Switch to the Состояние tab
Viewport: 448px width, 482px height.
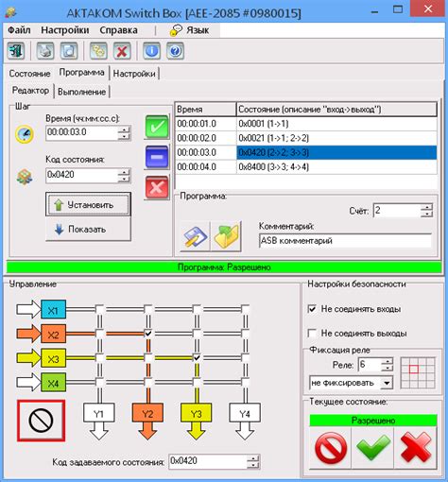(x=29, y=74)
